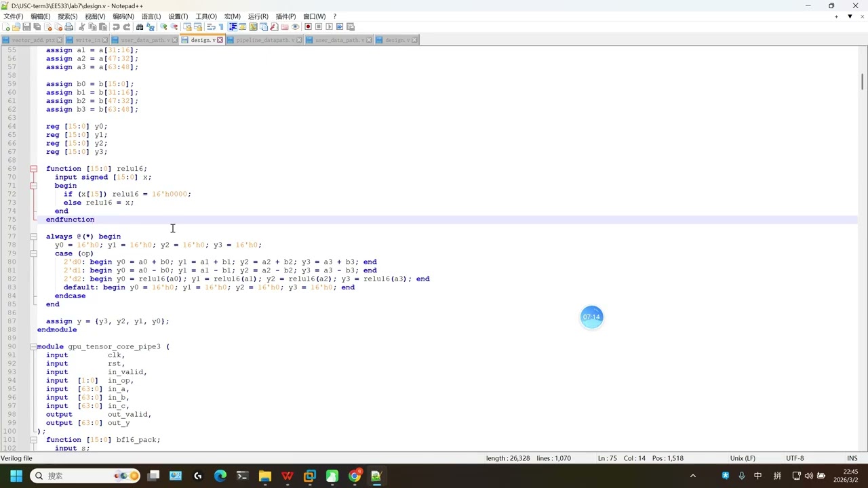Run macro multiple times icon

point(340,27)
